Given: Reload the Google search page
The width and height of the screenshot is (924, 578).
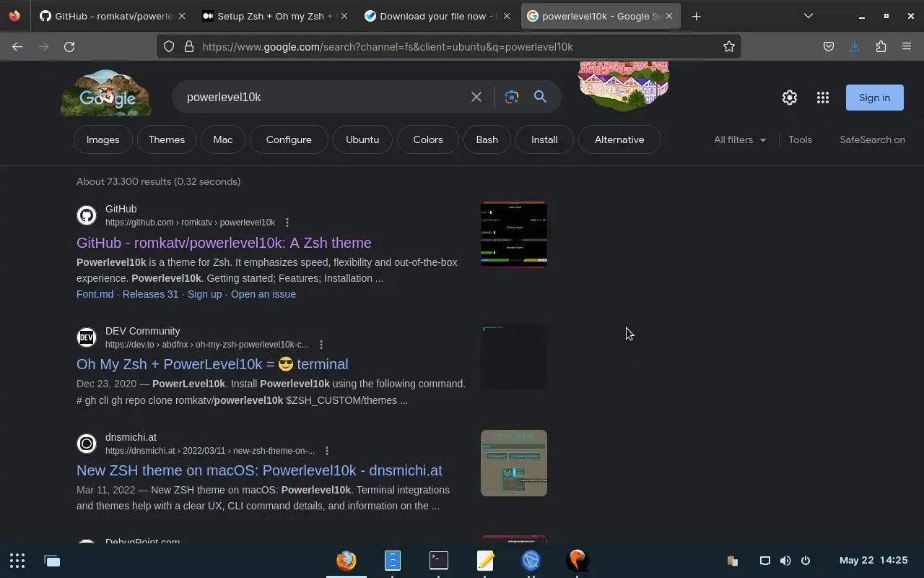Looking at the screenshot, I should tap(69, 46).
